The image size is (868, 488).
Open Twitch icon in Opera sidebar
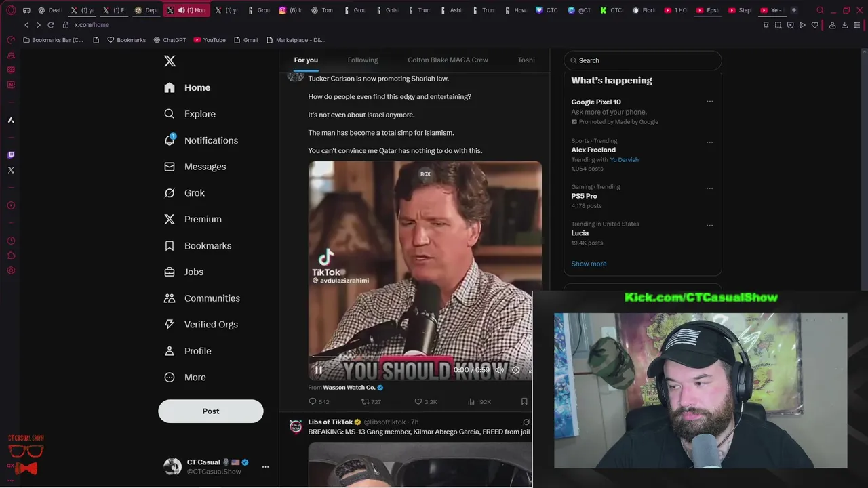coord(11,155)
